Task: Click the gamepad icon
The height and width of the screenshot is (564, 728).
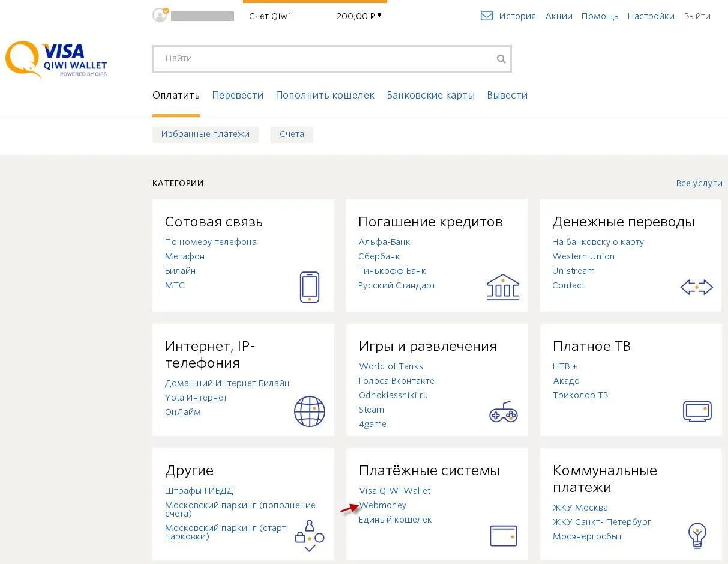Action: click(x=504, y=412)
